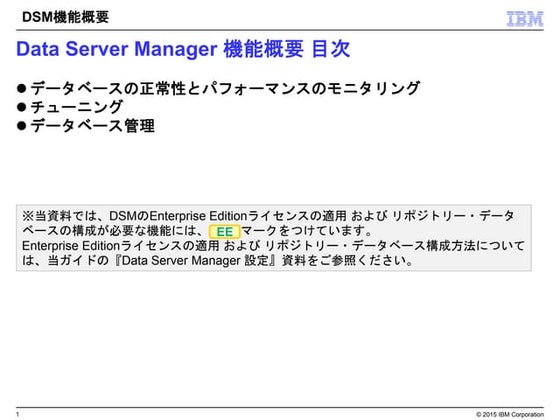Select the Data Server Manager 機能概要 title
The image size is (560, 420).
(160, 49)
